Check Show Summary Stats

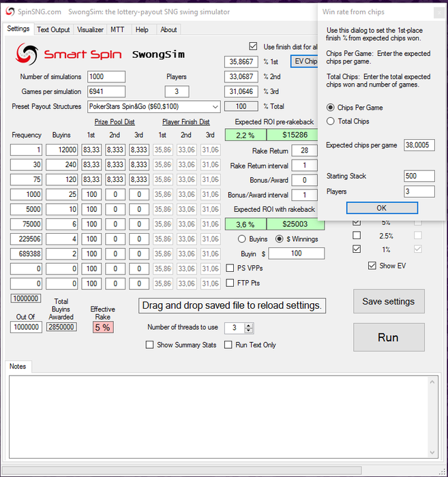(x=149, y=345)
